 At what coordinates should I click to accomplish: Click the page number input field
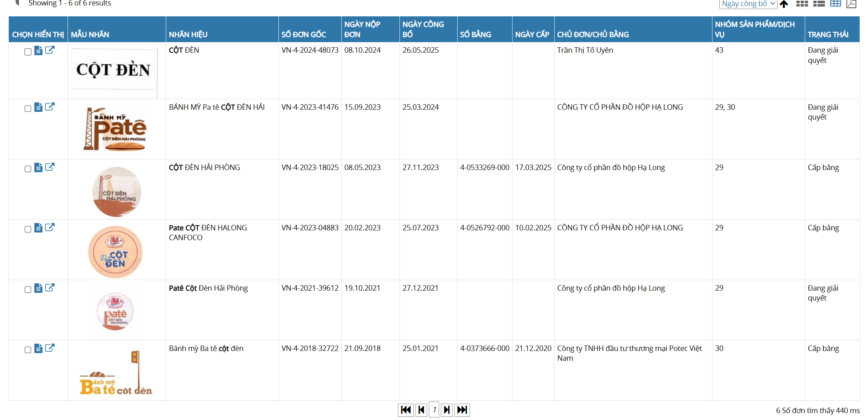click(x=434, y=410)
